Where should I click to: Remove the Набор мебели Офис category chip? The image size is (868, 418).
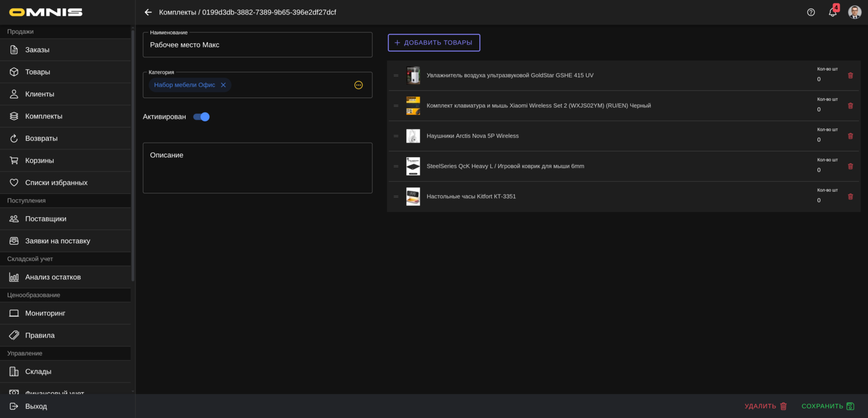tap(223, 85)
